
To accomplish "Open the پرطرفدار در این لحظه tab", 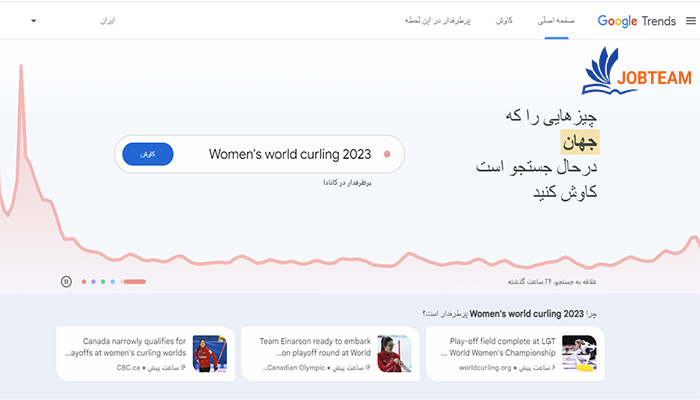I will 438,21.
